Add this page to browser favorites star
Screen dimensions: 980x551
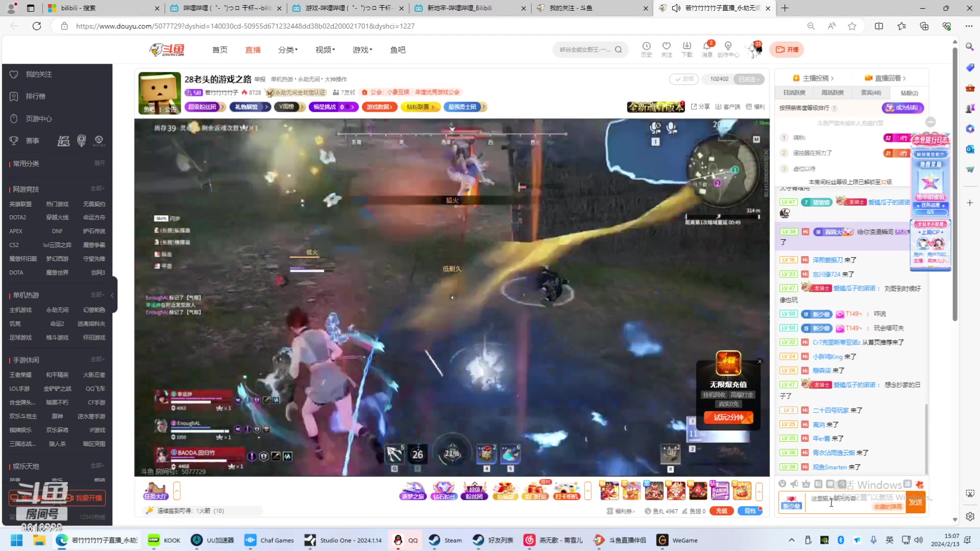pyautogui.click(x=852, y=26)
